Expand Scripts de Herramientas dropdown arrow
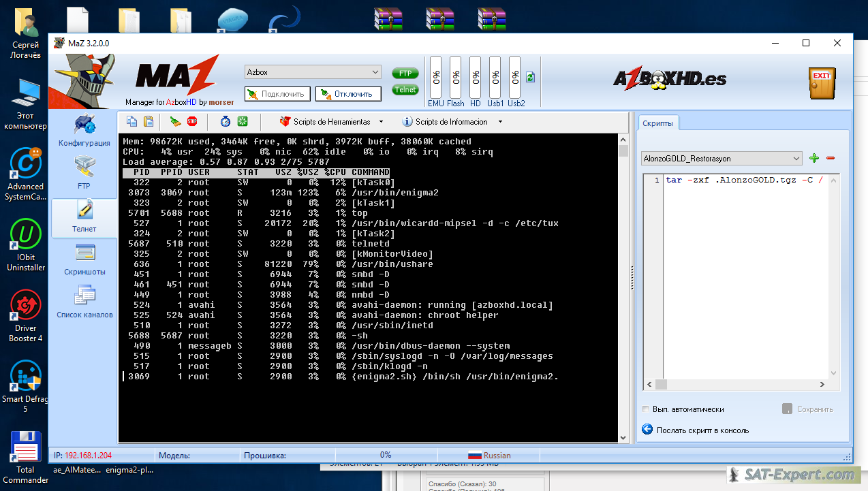 coord(381,122)
